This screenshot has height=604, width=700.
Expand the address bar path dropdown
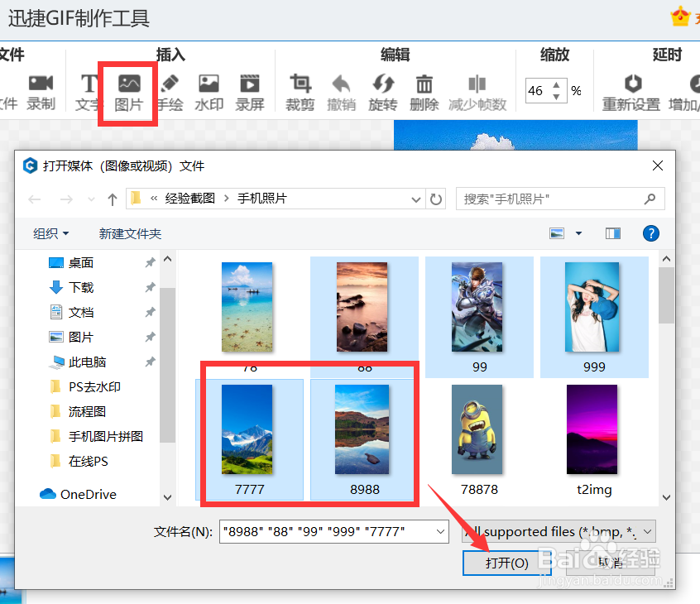tap(415, 199)
